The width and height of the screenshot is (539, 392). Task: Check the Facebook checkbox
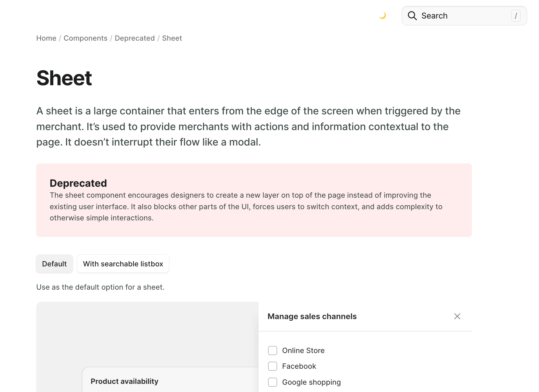tap(273, 366)
